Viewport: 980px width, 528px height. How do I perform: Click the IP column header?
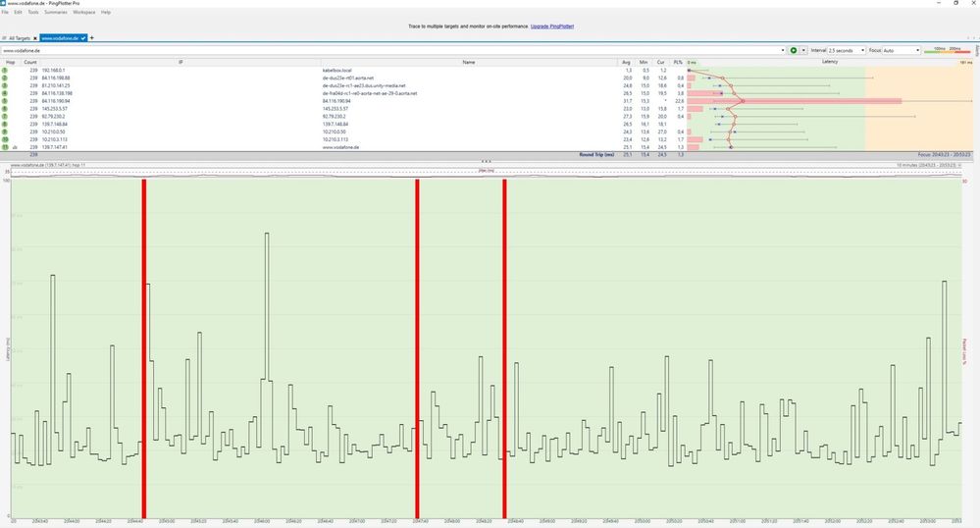(x=181, y=62)
